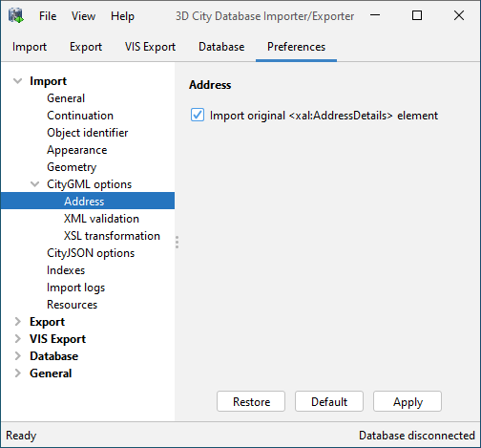
Task: Collapse the Import tree node
Action: 18,81
